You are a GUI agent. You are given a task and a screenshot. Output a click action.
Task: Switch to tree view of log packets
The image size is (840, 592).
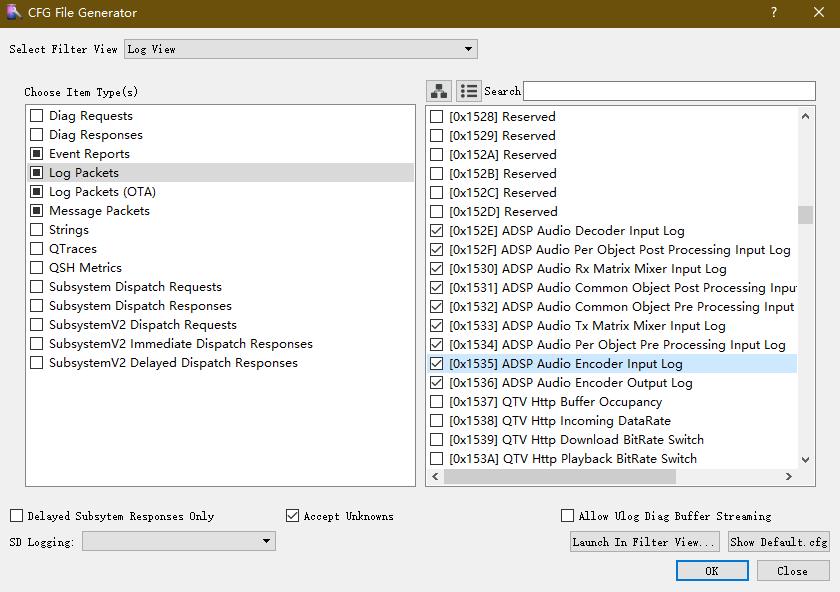[x=439, y=90]
